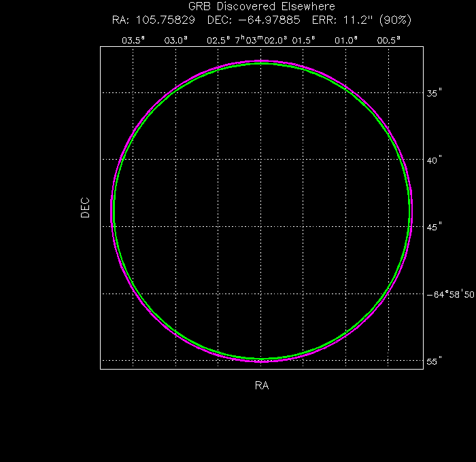This screenshot has height=462, width=476.
Task: Click the 'RA' axis label below plot
Action: coord(262,385)
